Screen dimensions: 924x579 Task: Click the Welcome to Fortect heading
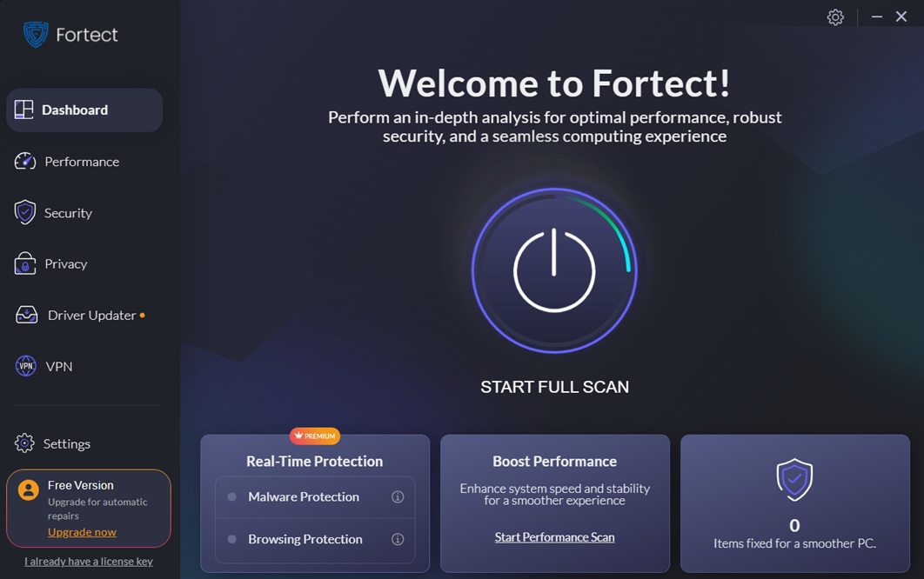pos(554,83)
